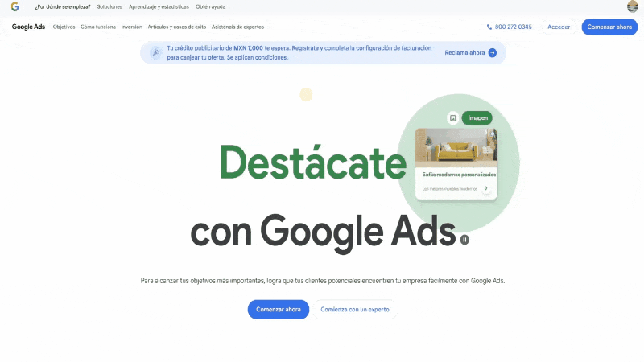644x362 pixels.
Task: Click the phone icon beside 800 272 0345
Action: (489, 27)
